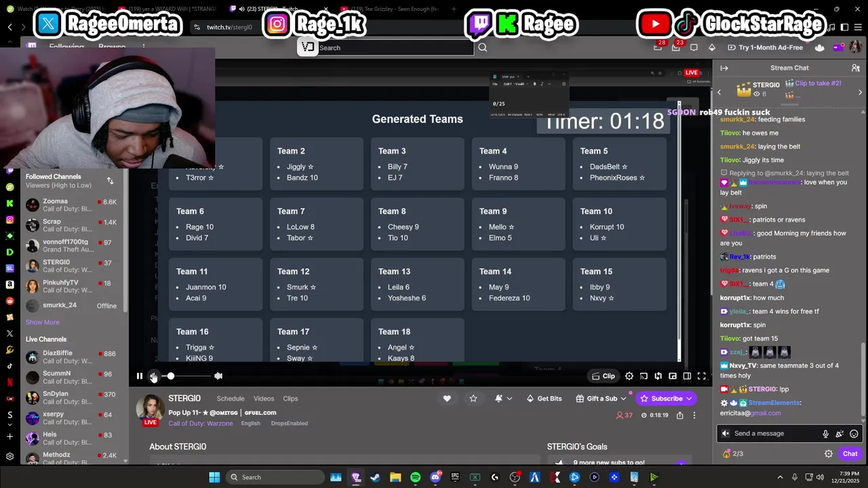Click Show More under Followed Channels
Image resolution: width=868 pixels, height=488 pixels.
pos(43,323)
